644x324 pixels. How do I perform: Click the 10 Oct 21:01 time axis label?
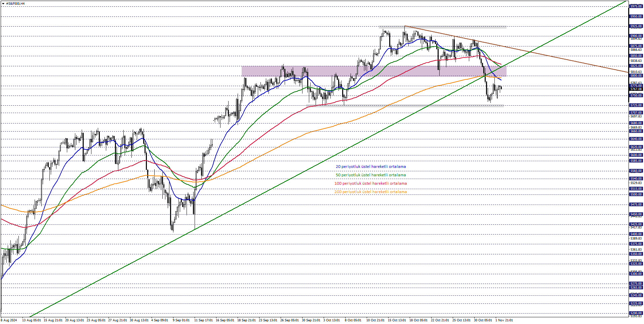tap(375, 320)
